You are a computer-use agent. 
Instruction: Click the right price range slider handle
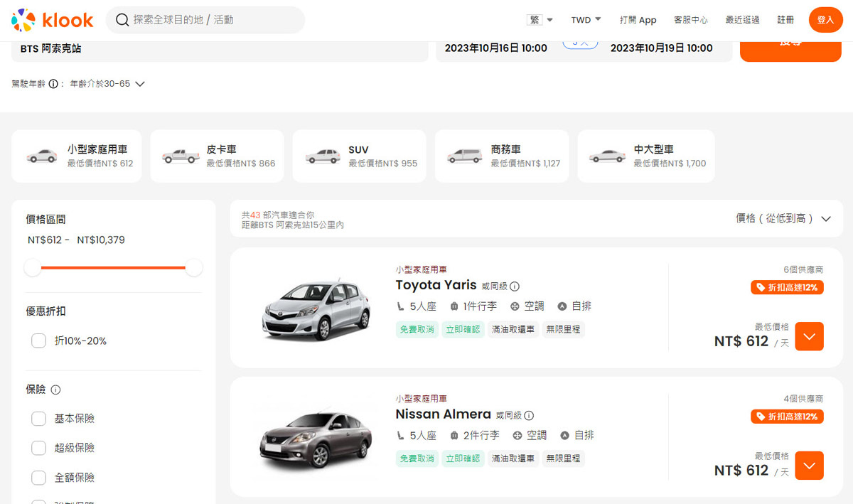click(194, 267)
